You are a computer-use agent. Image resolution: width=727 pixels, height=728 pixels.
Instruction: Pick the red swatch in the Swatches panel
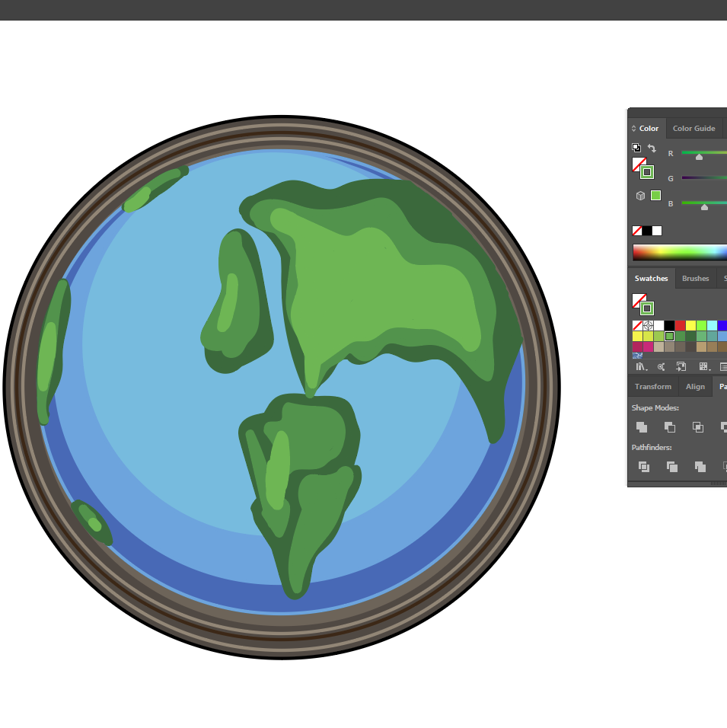[680, 325]
